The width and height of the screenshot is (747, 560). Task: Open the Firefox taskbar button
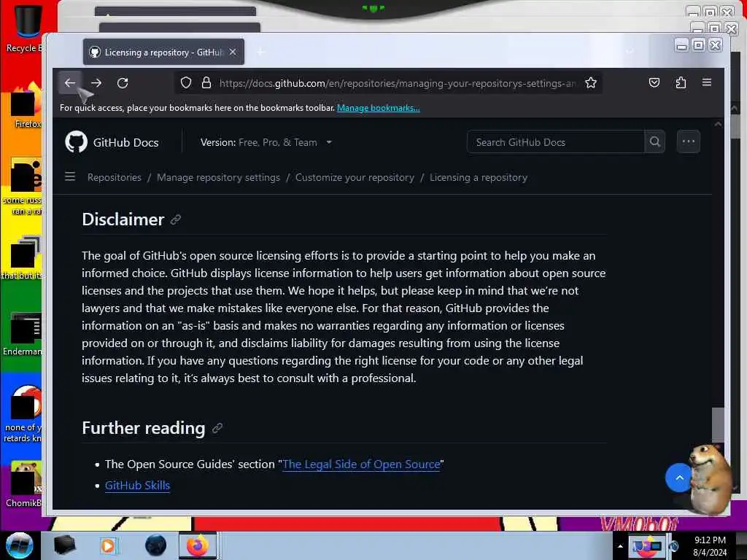(197, 545)
